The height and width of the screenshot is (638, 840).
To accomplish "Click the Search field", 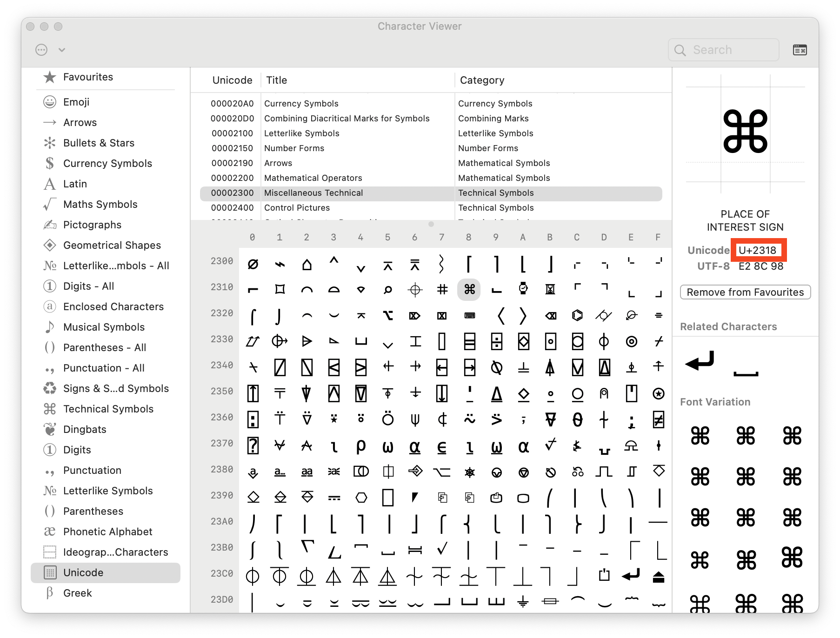I will 724,50.
